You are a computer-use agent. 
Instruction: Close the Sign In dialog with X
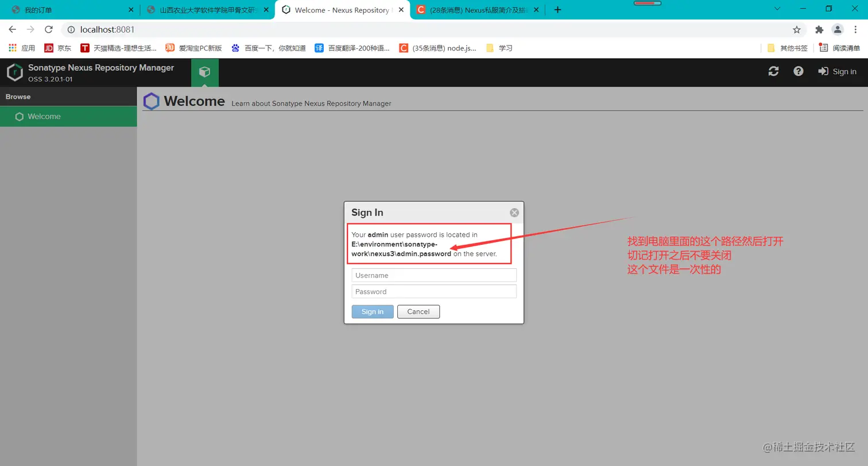[x=514, y=213]
